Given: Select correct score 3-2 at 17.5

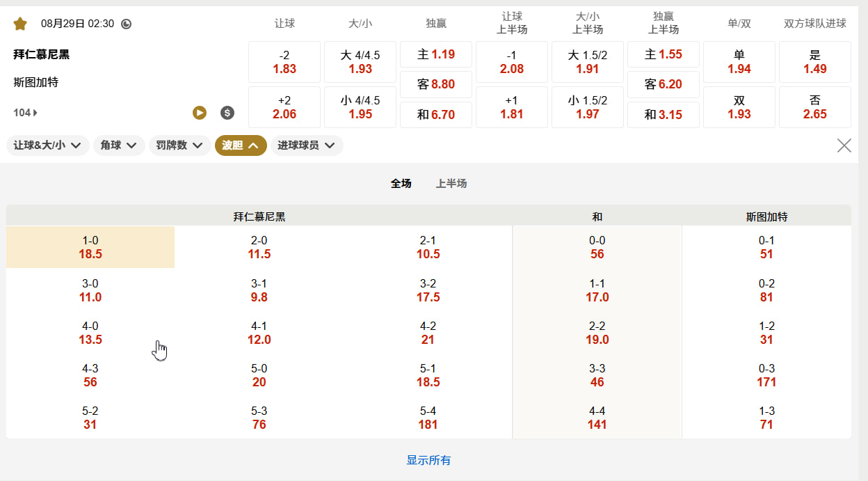Looking at the screenshot, I should 428,290.
